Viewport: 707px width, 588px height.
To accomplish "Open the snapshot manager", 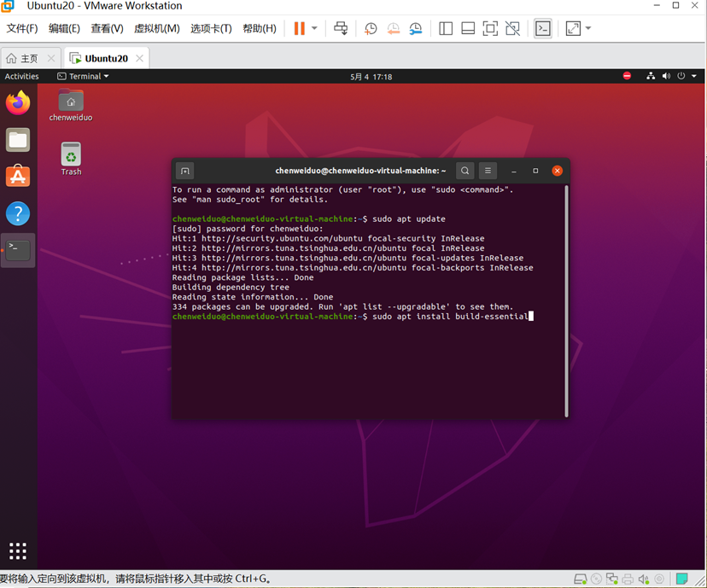I will 415,29.
